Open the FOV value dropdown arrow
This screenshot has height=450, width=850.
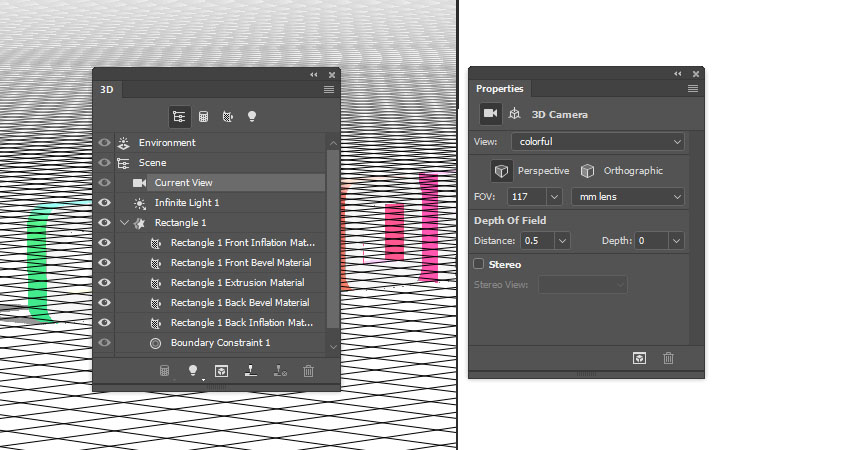(554, 197)
